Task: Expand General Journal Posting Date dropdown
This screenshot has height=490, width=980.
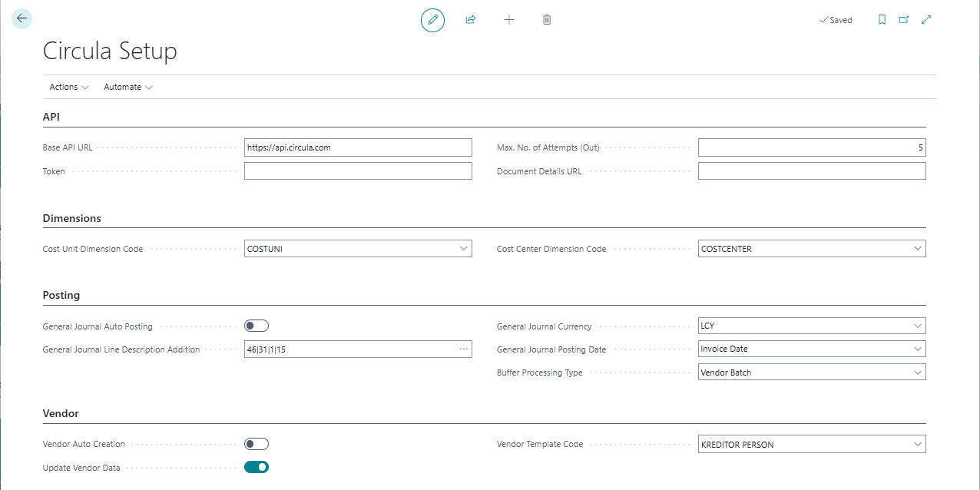Action: 917,349
